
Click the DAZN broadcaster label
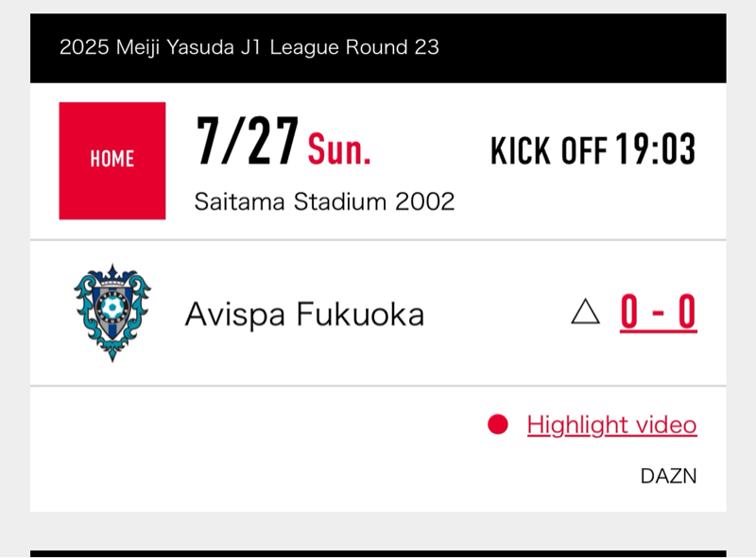[669, 477]
